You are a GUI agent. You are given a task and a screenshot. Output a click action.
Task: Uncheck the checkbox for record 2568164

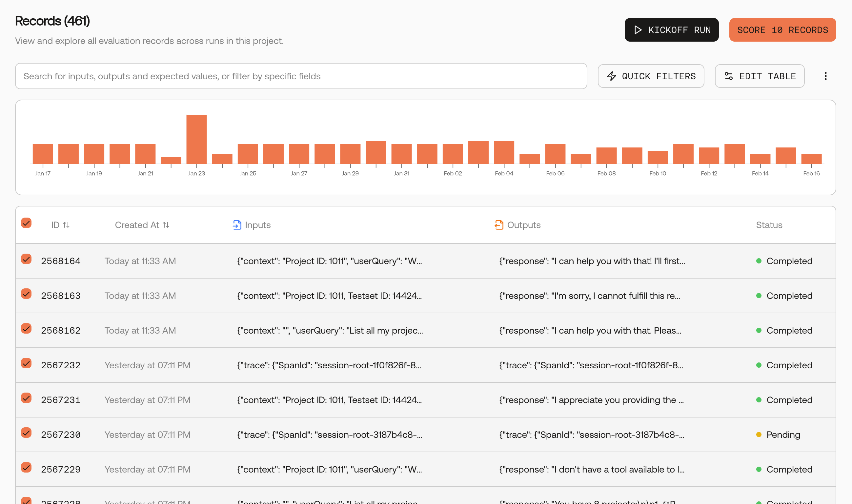[x=26, y=259]
